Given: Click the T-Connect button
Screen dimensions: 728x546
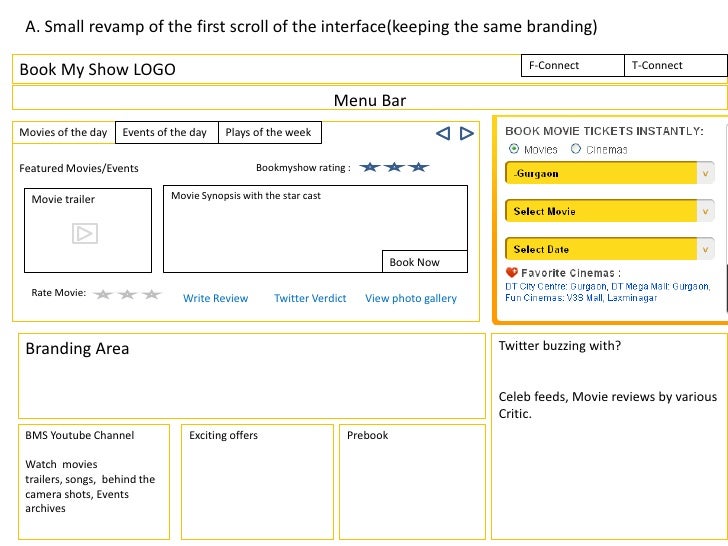Looking at the screenshot, I should pos(676,65).
